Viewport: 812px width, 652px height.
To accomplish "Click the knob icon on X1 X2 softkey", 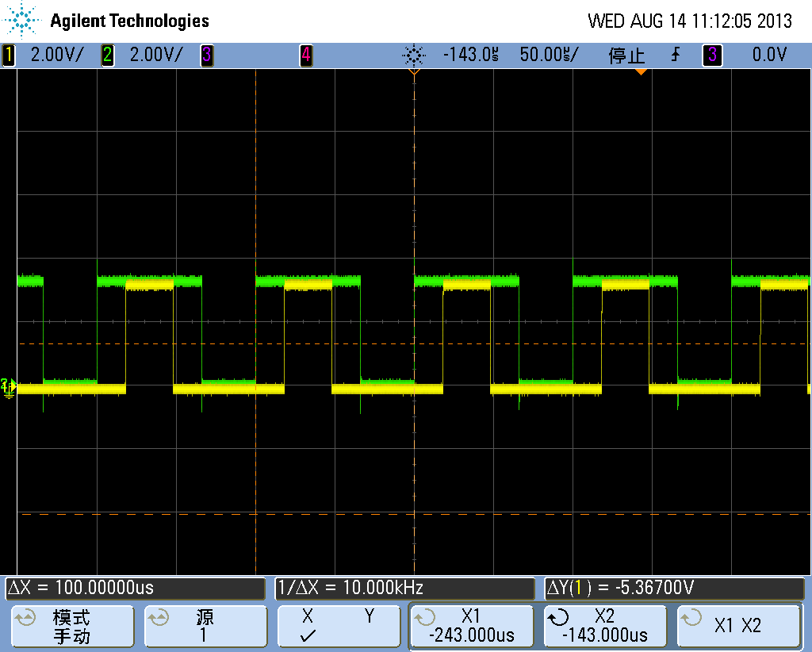I will coord(691,617).
